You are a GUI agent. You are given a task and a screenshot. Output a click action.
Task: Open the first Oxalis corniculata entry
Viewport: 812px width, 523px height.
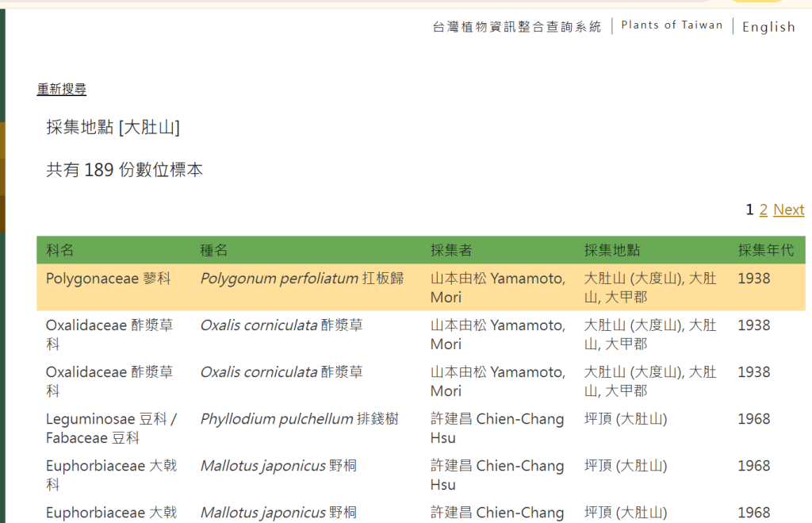pos(282,325)
